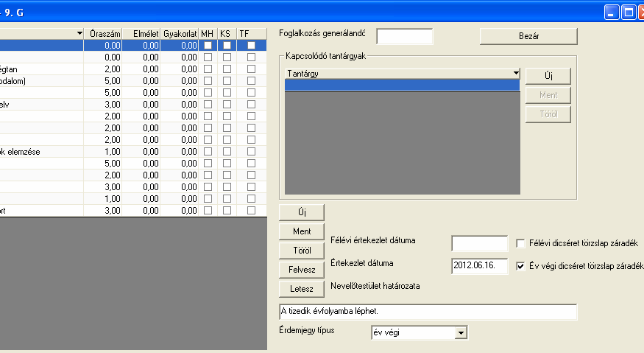Click the Bezár button

[x=528, y=36]
